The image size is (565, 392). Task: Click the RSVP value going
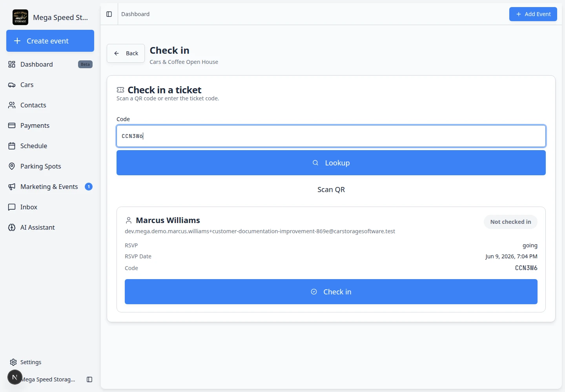click(x=530, y=245)
